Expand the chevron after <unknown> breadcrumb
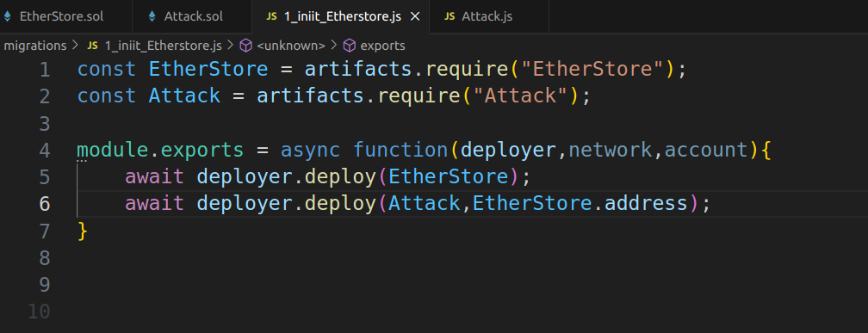The image size is (868, 333). pos(334,46)
